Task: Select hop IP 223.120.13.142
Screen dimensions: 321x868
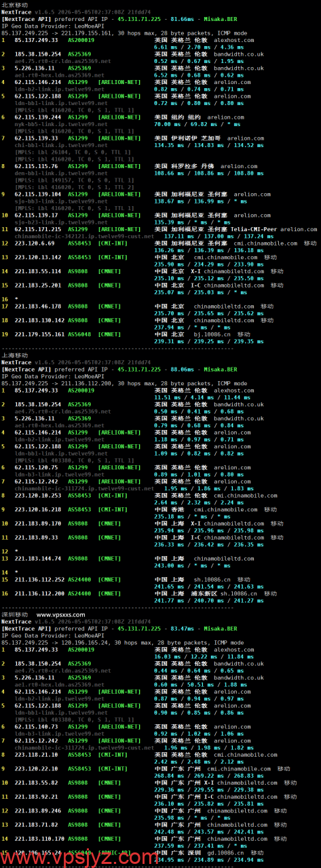Action: 37,257
